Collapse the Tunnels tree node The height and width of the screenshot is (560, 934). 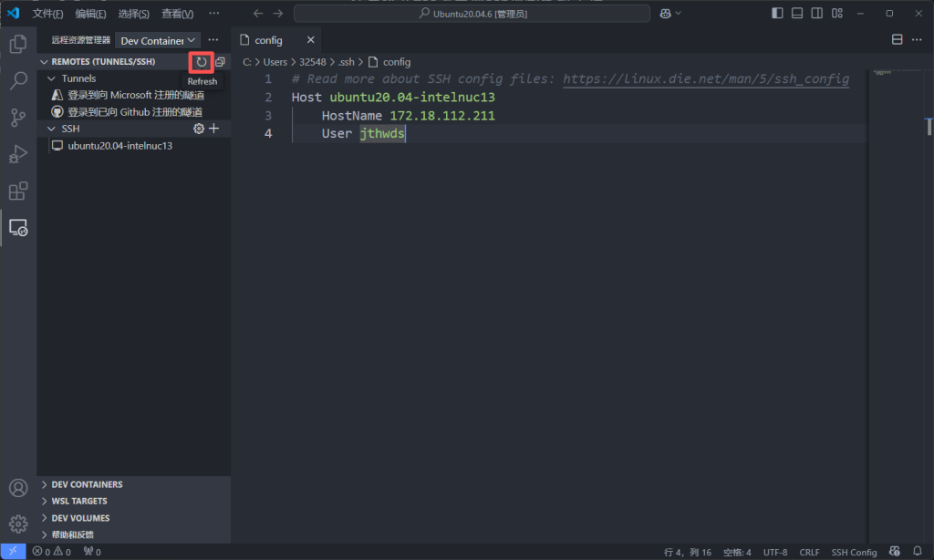point(52,78)
